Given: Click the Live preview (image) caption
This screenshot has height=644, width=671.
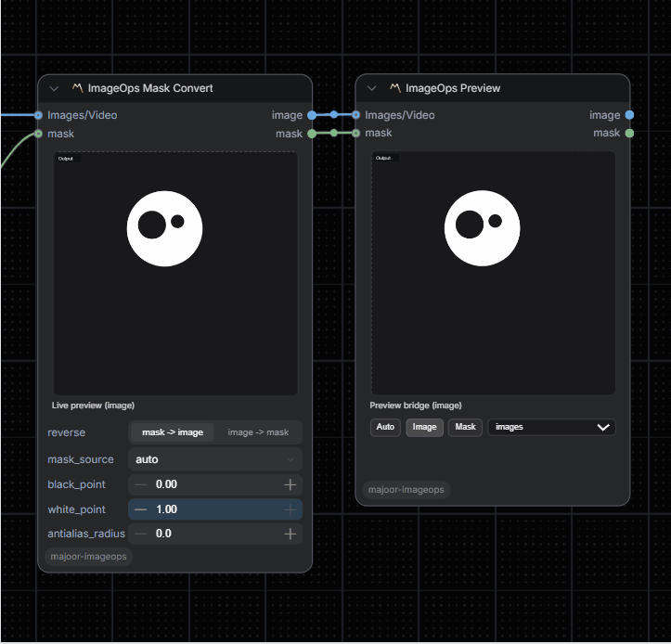Looking at the screenshot, I should 93,406.
